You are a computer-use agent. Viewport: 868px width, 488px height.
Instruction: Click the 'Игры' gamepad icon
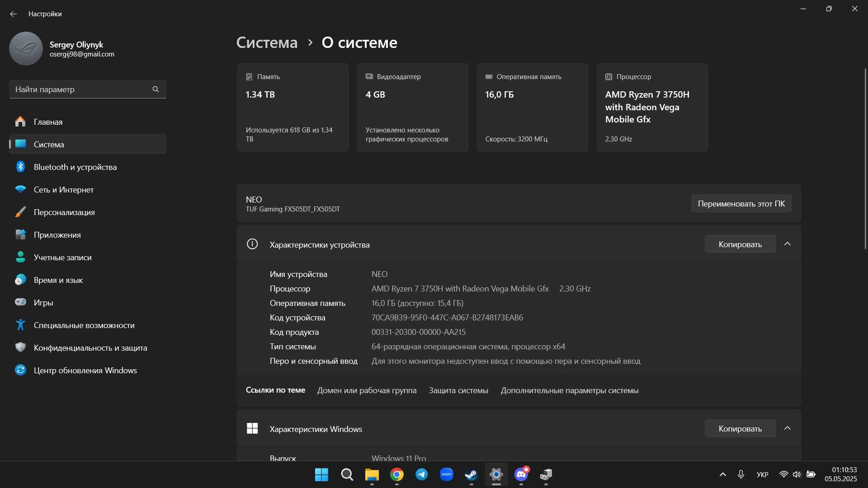[20, 302]
